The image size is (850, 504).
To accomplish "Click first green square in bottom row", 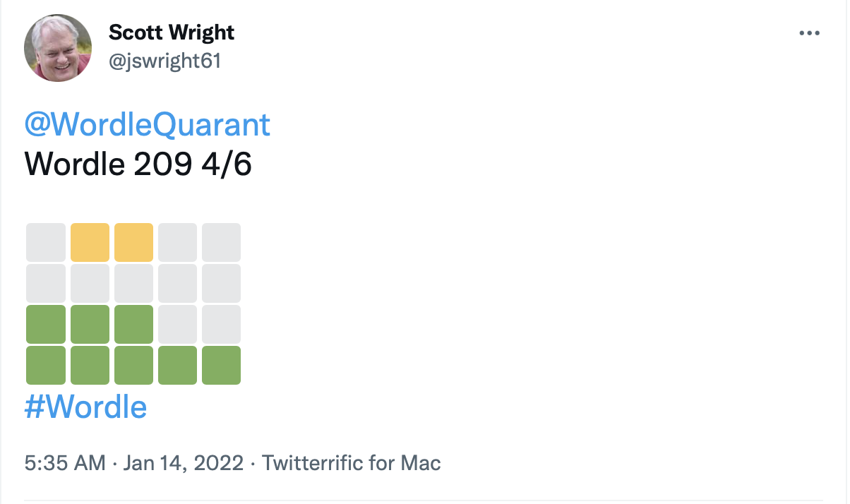I will [x=46, y=366].
